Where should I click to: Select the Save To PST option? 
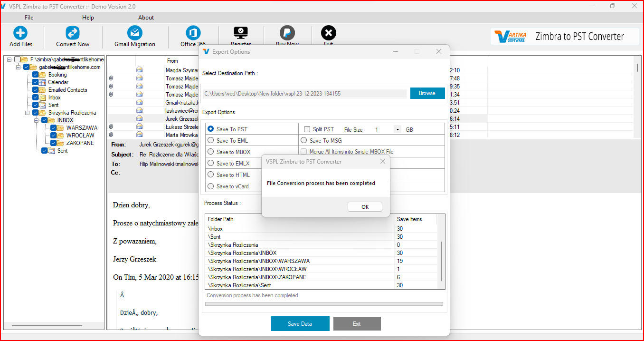point(211,129)
